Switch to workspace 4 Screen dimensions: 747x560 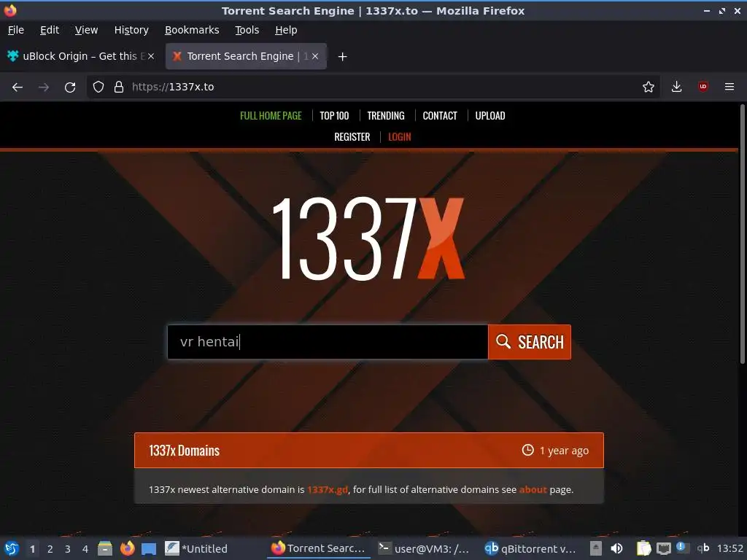click(85, 549)
